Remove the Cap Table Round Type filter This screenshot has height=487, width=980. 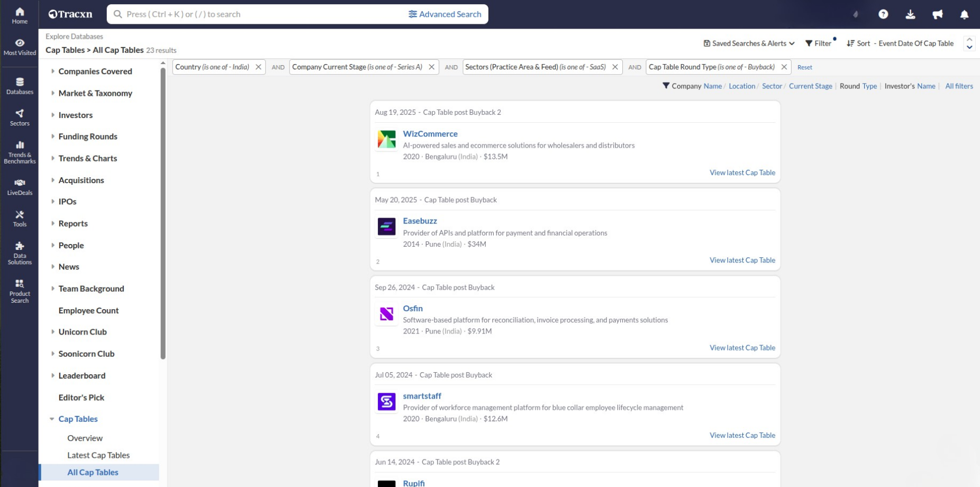tap(784, 67)
